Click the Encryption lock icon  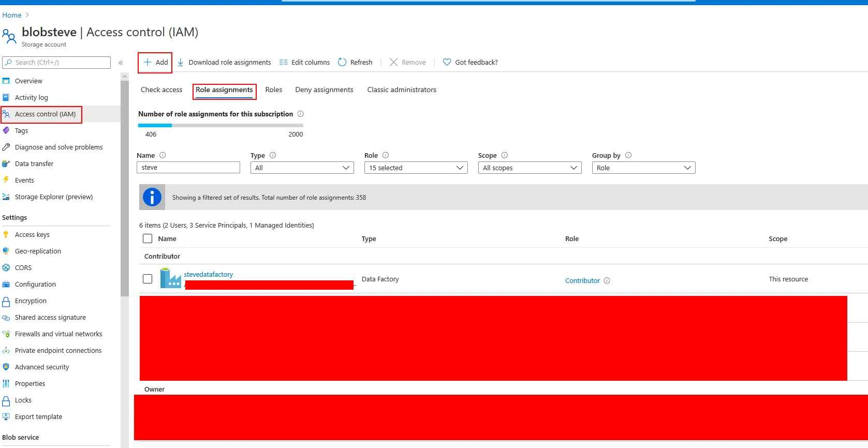coord(6,301)
